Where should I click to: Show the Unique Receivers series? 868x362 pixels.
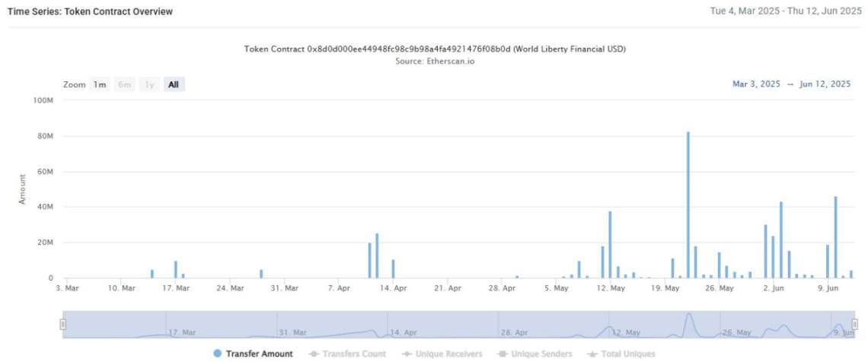442,354
